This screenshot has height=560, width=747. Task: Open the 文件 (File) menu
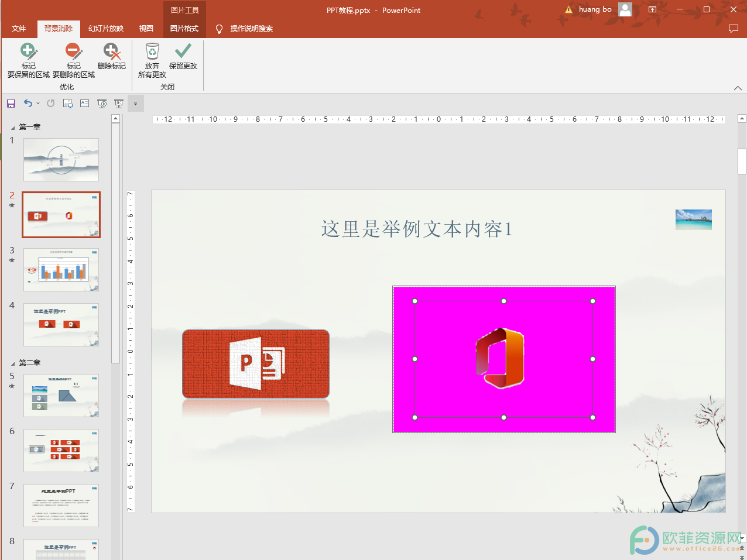[19, 29]
